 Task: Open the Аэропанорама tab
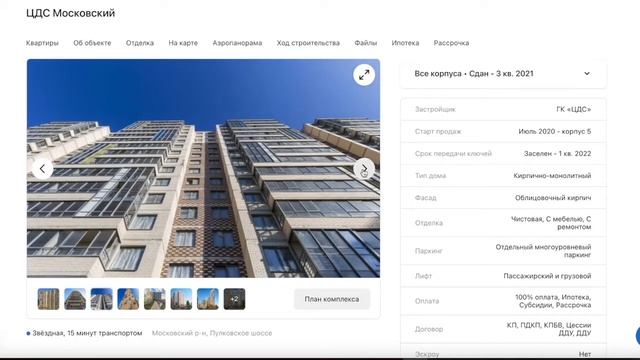tap(237, 43)
